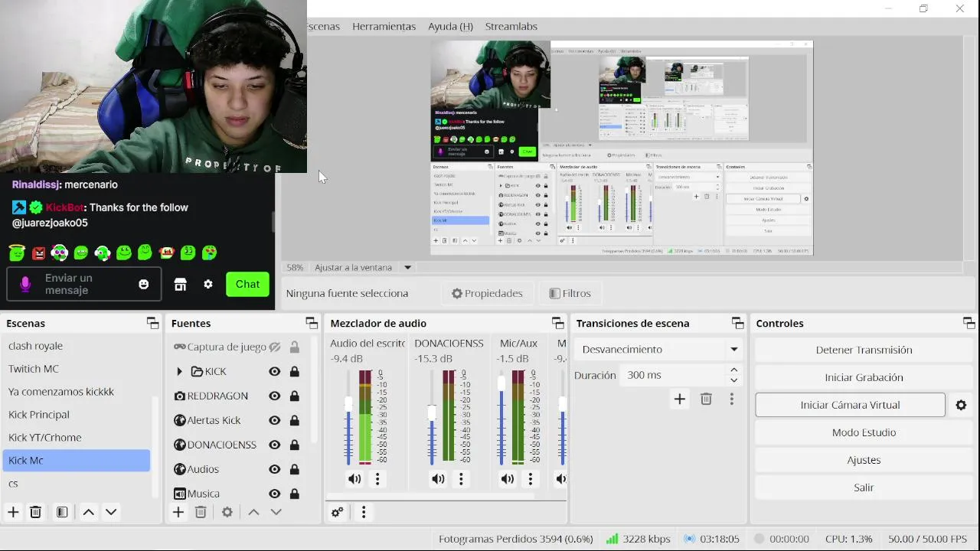980x551 pixels.
Task: Open Desvanecimiento transition dropdown
Action: pos(658,349)
